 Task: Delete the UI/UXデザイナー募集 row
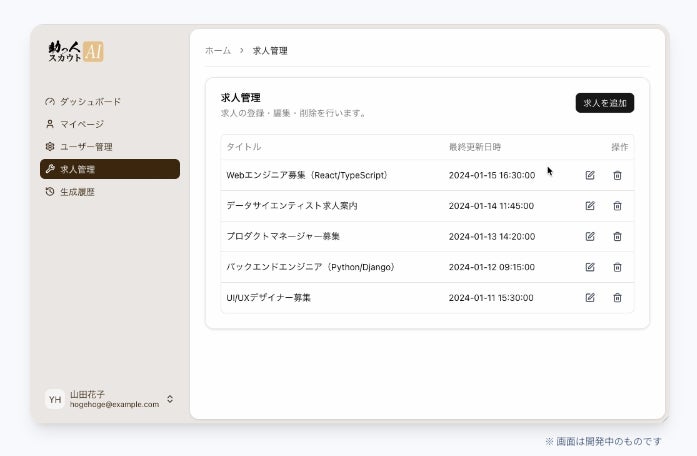[x=617, y=298]
